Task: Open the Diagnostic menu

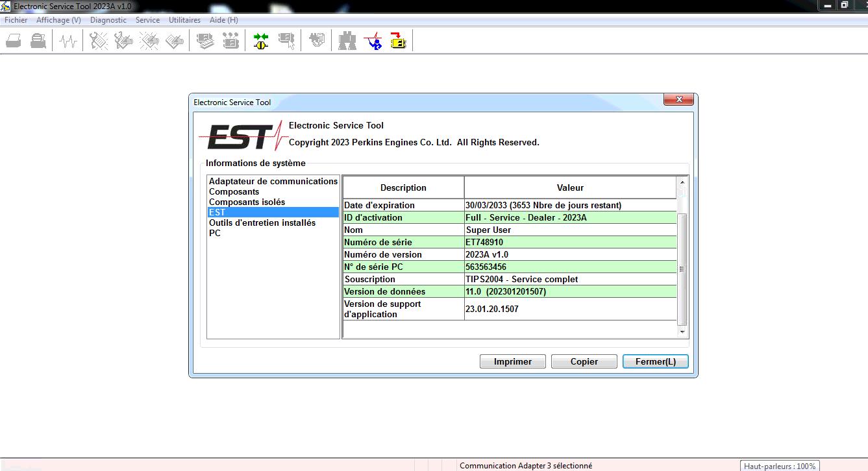Action: click(x=108, y=19)
